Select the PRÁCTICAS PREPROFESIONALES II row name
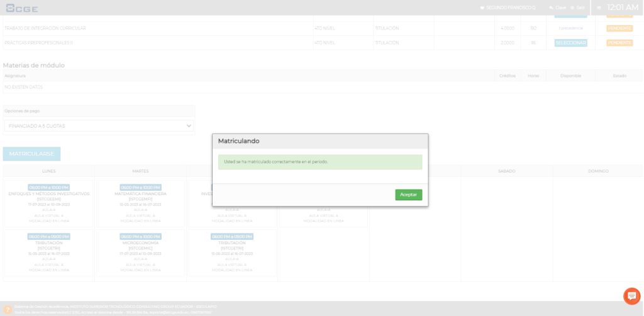Viewport: 644px width, 316px height. (x=38, y=43)
